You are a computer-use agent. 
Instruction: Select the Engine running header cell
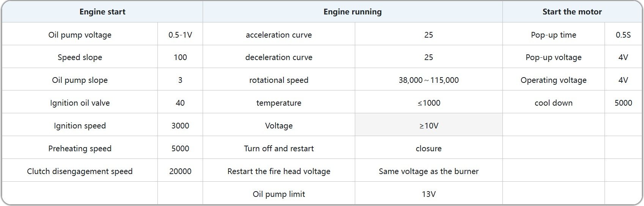pyautogui.click(x=352, y=12)
